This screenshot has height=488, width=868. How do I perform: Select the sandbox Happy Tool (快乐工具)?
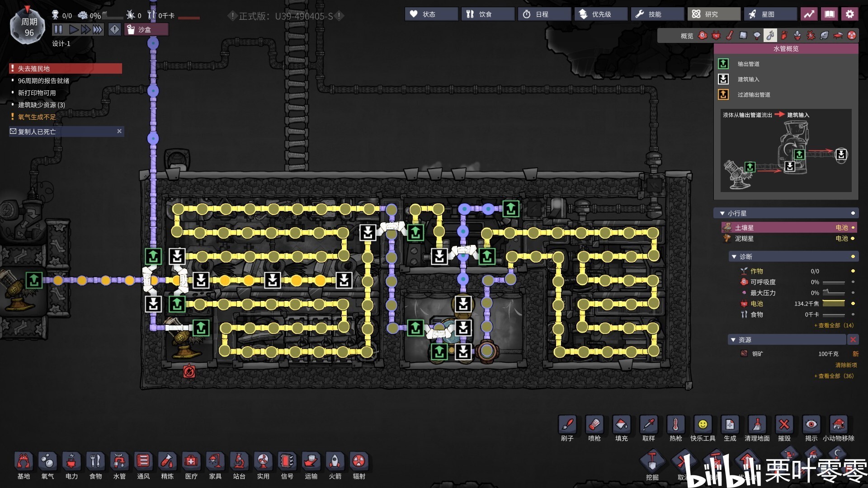pyautogui.click(x=703, y=428)
